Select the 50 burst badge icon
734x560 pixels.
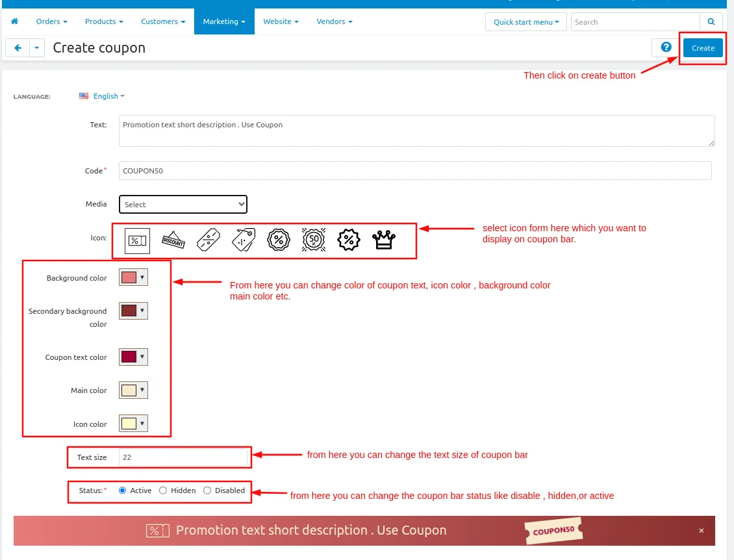click(x=314, y=240)
